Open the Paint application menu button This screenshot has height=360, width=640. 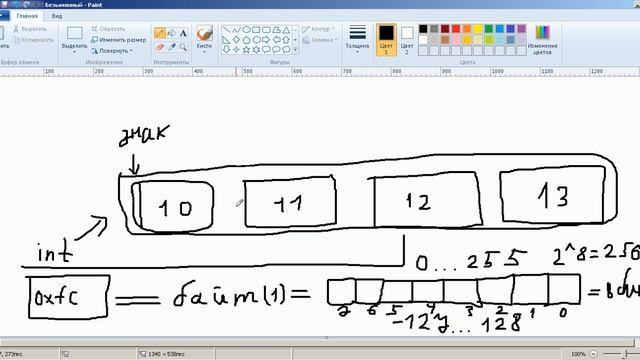(4, 16)
